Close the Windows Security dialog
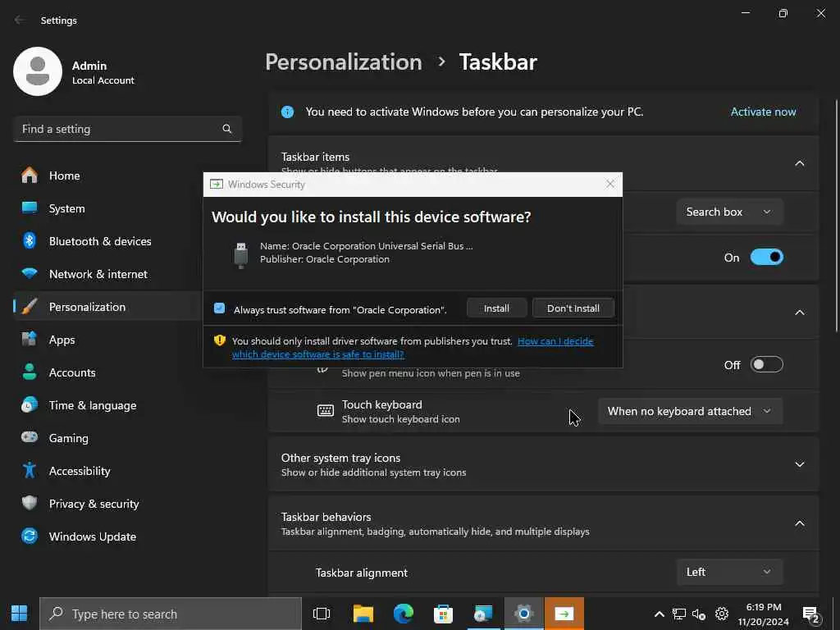840x630 pixels. pos(610,185)
